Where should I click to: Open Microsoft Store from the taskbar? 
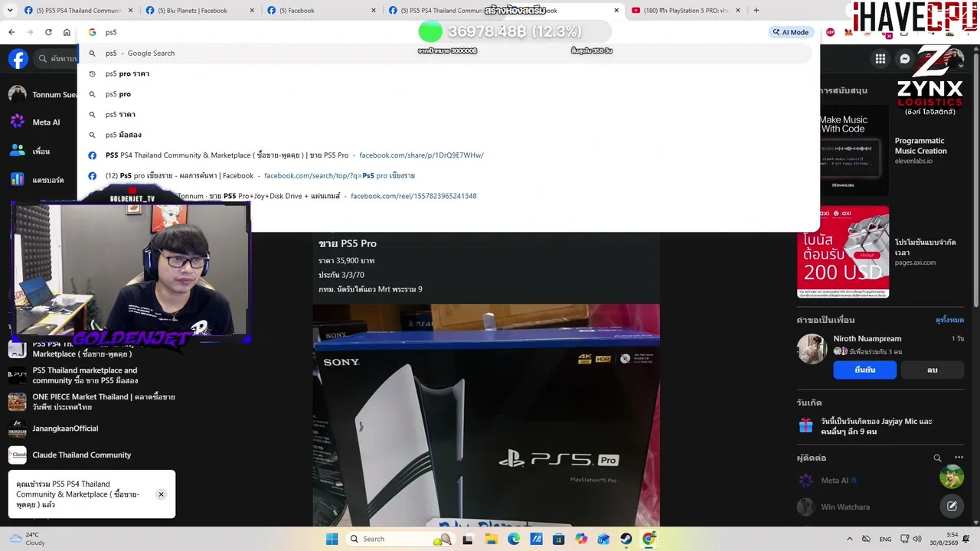click(559, 539)
